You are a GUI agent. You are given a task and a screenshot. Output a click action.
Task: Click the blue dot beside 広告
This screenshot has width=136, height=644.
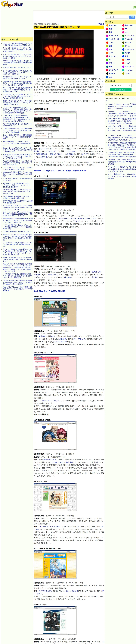click(x=107, y=77)
